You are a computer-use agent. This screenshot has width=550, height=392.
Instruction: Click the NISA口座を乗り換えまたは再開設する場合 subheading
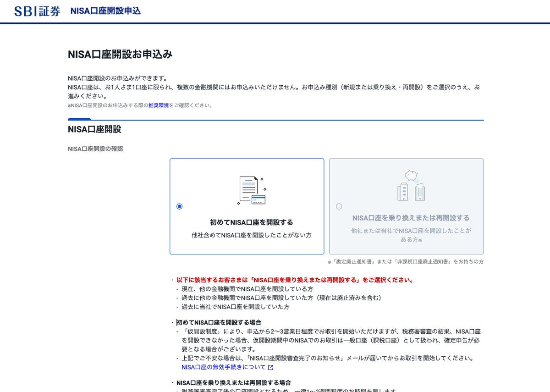point(233,383)
